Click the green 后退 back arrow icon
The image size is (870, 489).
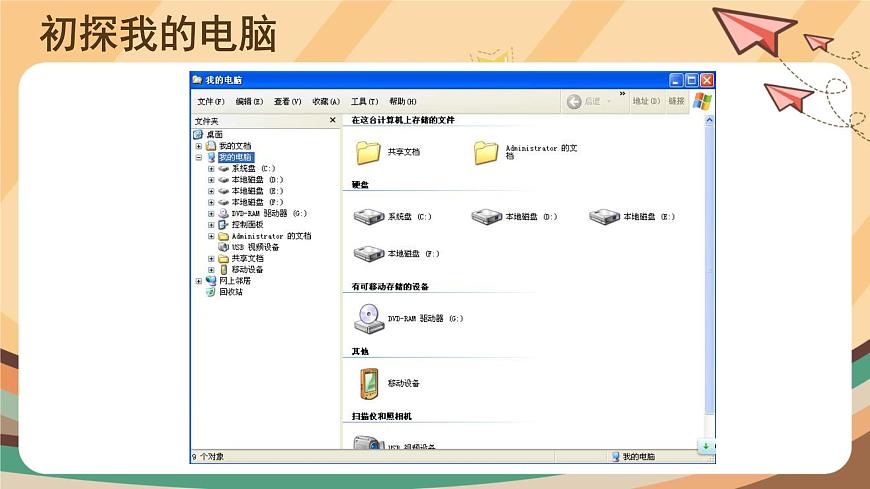574,102
